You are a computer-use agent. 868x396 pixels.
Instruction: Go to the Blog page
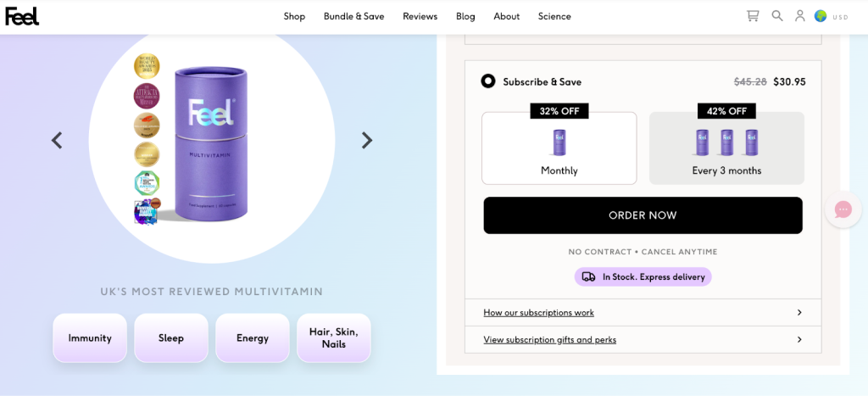[465, 17]
